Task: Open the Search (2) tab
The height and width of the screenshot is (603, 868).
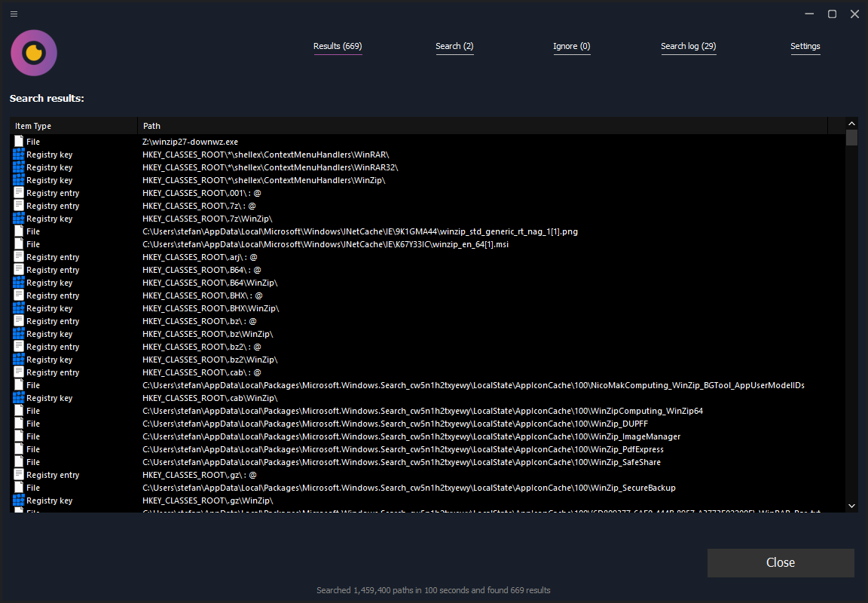Action: 454,46
